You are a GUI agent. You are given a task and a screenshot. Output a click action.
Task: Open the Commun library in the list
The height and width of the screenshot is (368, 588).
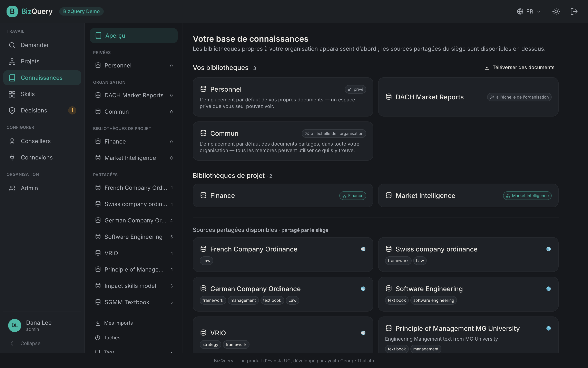tap(134, 112)
